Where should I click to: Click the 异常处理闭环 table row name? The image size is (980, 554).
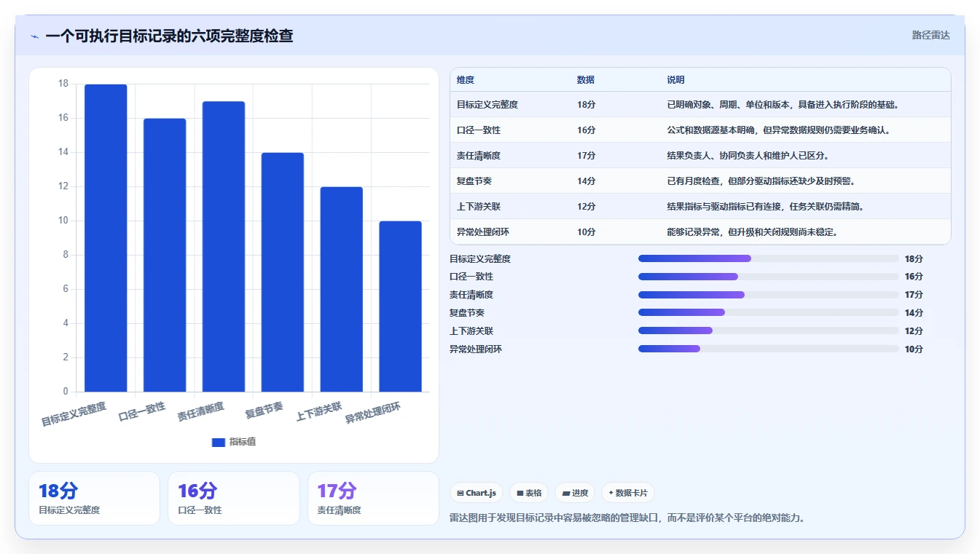483,232
